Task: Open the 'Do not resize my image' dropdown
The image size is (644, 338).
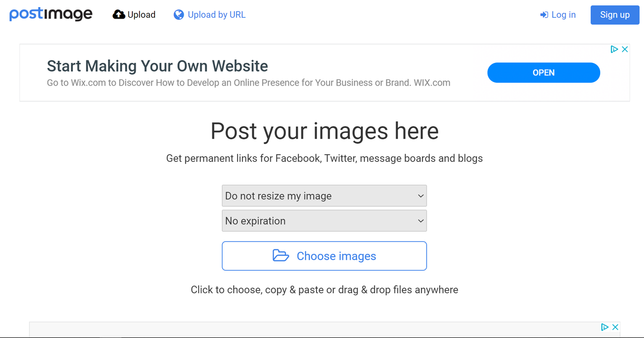Action: (324, 196)
